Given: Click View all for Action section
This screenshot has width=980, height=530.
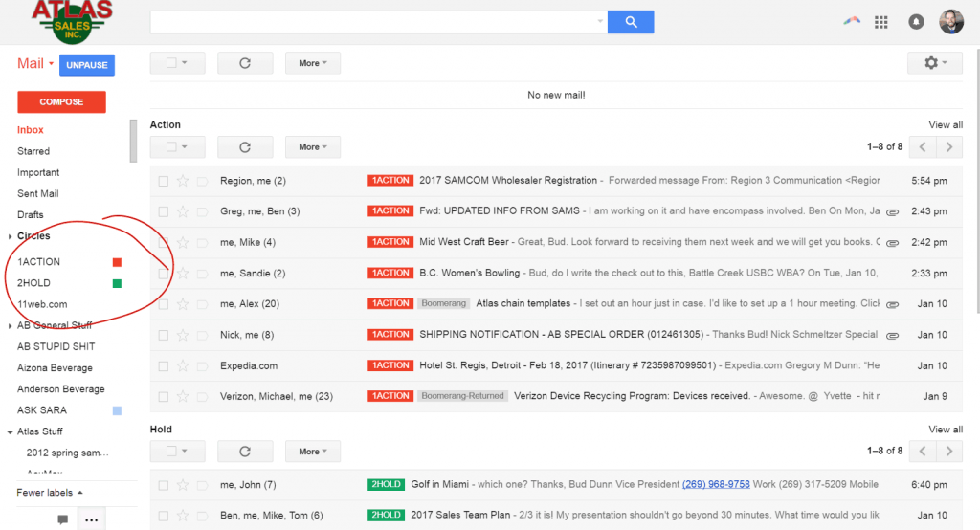Looking at the screenshot, I should click(945, 125).
